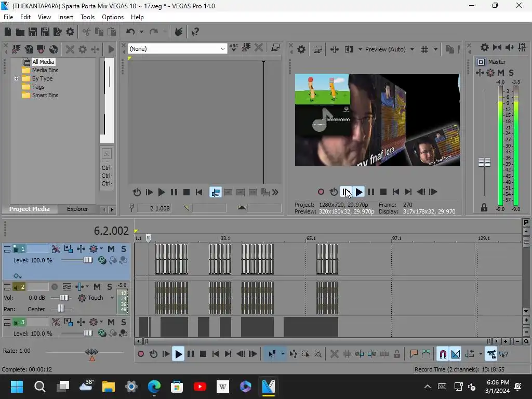Open the File menu
Image resolution: width=532 pixels, height=399 pixels.
8,17
